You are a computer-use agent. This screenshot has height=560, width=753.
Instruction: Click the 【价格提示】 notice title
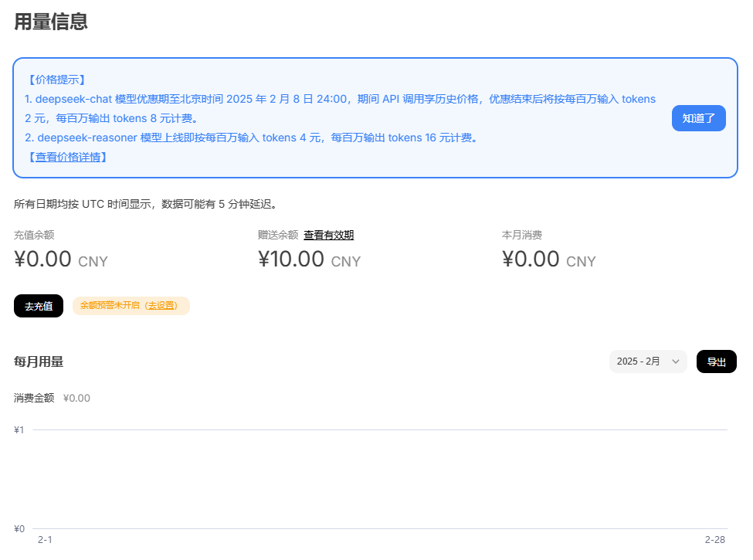(57, 80)
